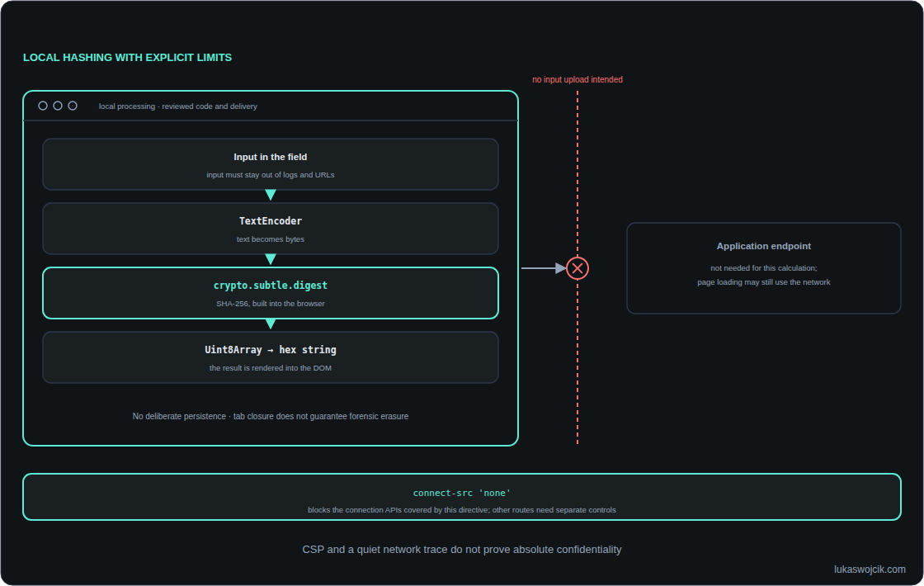
Task: Click the 'no input upload intended' label
Action: (577, 79)
